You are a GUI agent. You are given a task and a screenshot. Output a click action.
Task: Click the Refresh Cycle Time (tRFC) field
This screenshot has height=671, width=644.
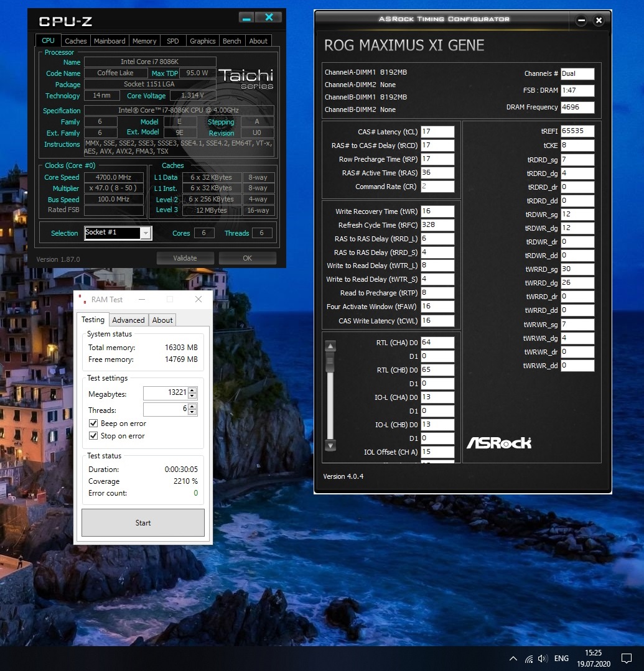(437, 224)
